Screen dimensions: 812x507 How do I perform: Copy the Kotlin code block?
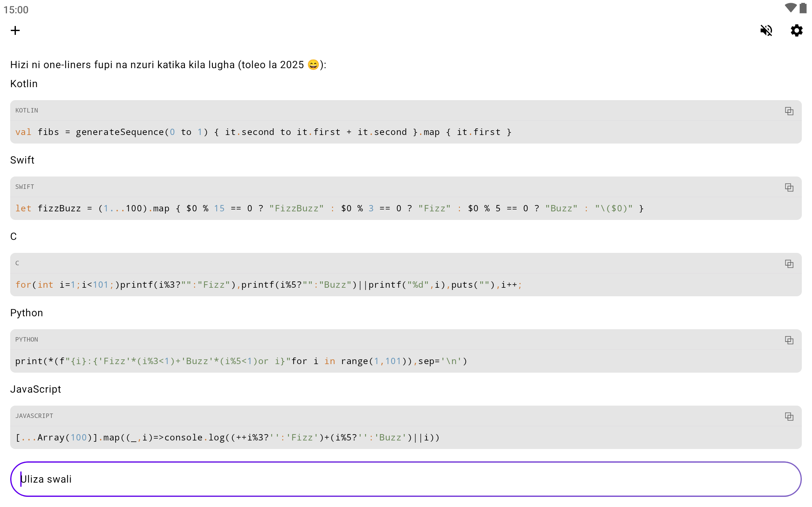tap(789, 111)
